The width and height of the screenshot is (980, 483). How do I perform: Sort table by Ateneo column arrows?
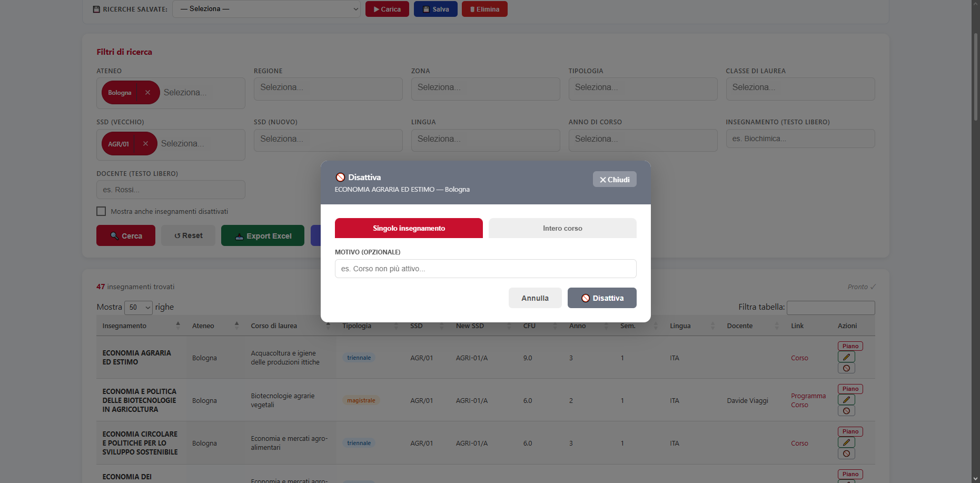pos(236,326)
